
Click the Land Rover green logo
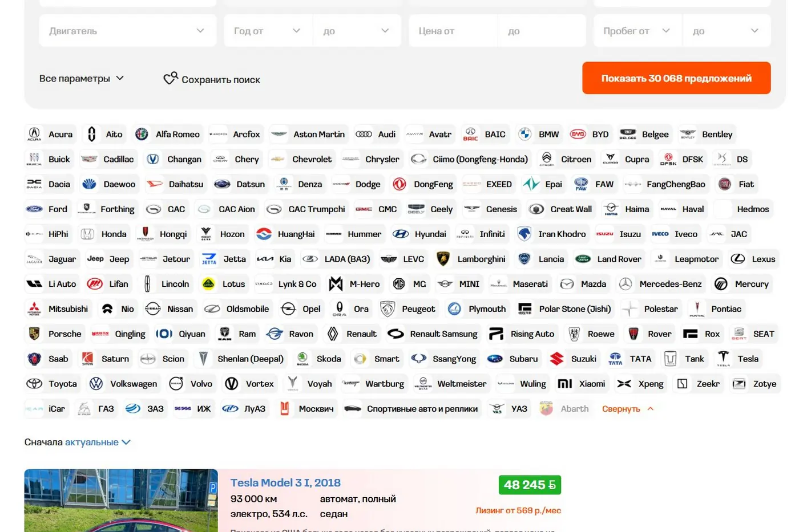(583, 259)
